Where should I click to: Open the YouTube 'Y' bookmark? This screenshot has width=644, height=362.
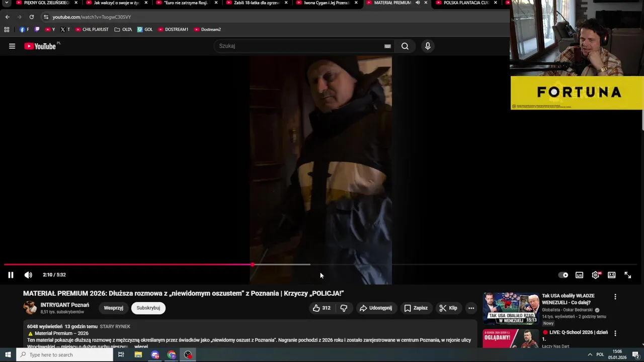50,30
